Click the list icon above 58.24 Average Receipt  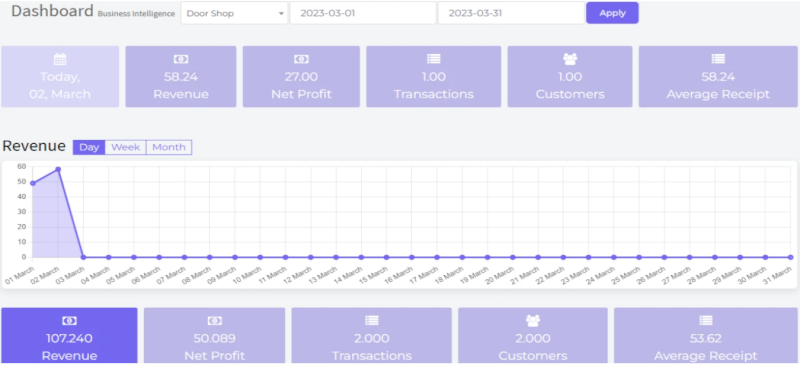click(718, 59)
